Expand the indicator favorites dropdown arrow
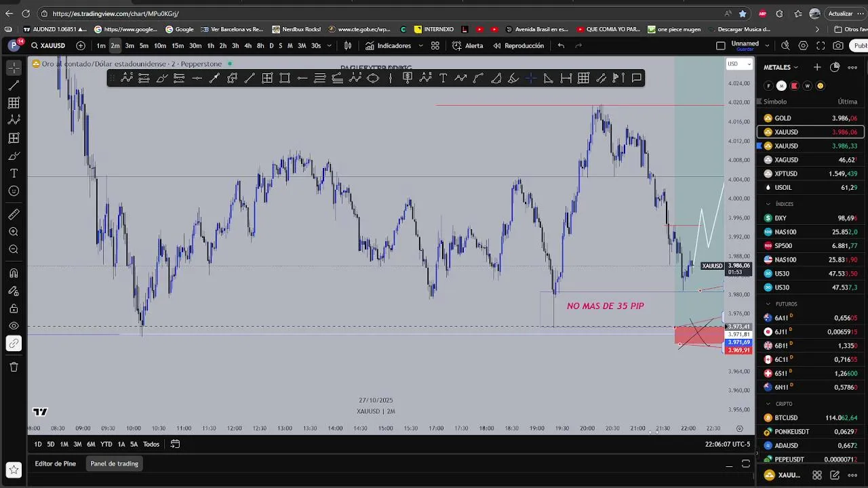Screen dimensions: 868x488 (x=420, y=45)
